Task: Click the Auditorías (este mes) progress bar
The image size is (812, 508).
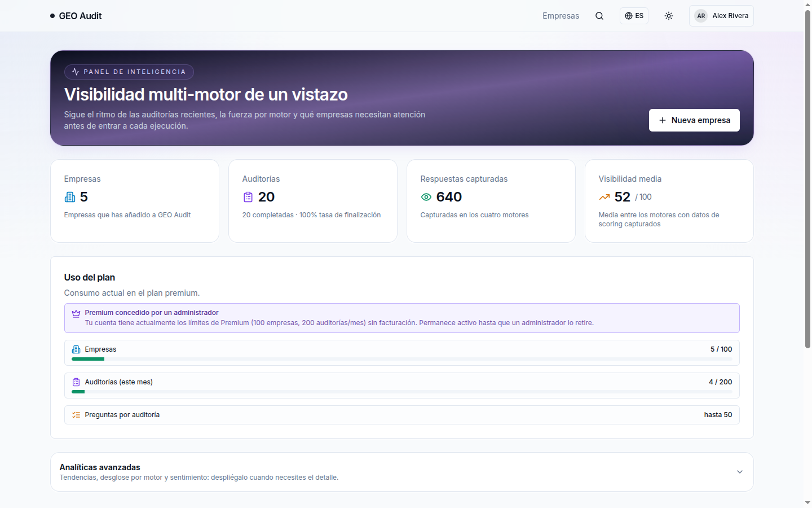Action: (402, 392)
